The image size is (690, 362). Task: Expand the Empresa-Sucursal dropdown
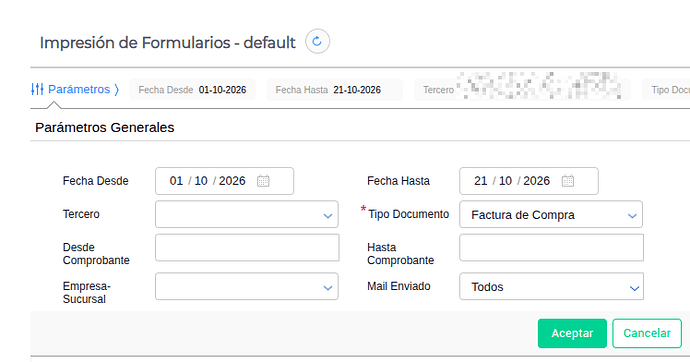coord(247,287)
